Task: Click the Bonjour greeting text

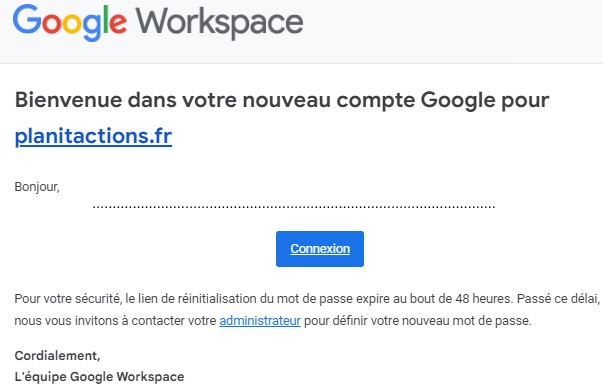Action: point(37,187)
